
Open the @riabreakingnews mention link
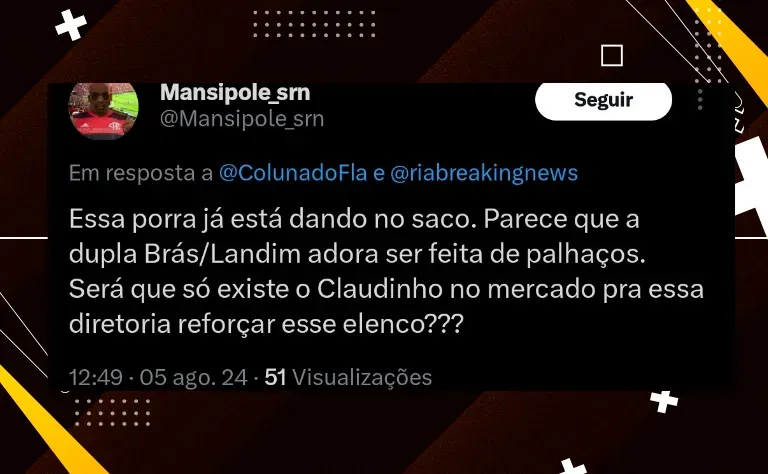click(x=484, y=173)
